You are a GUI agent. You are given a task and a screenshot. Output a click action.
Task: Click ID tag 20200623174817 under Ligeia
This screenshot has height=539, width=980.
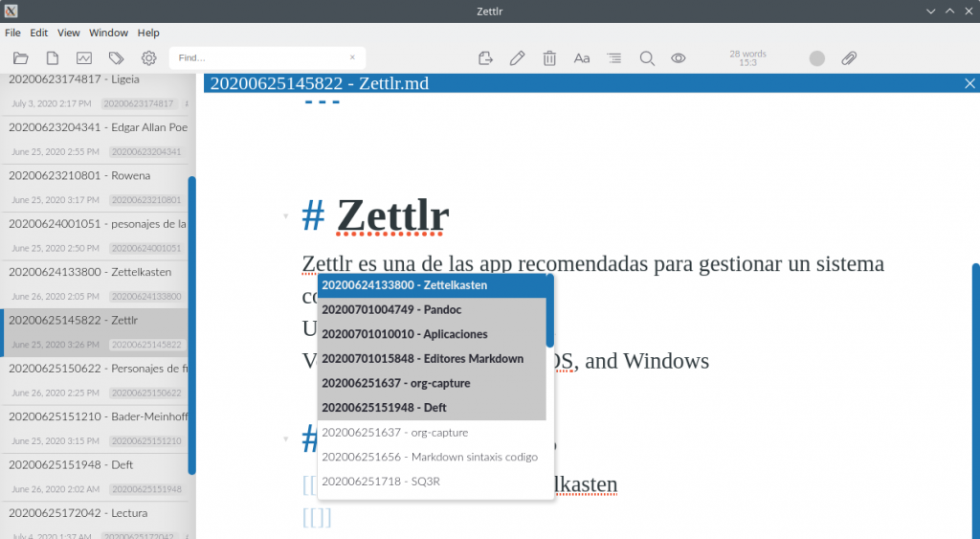139,103
